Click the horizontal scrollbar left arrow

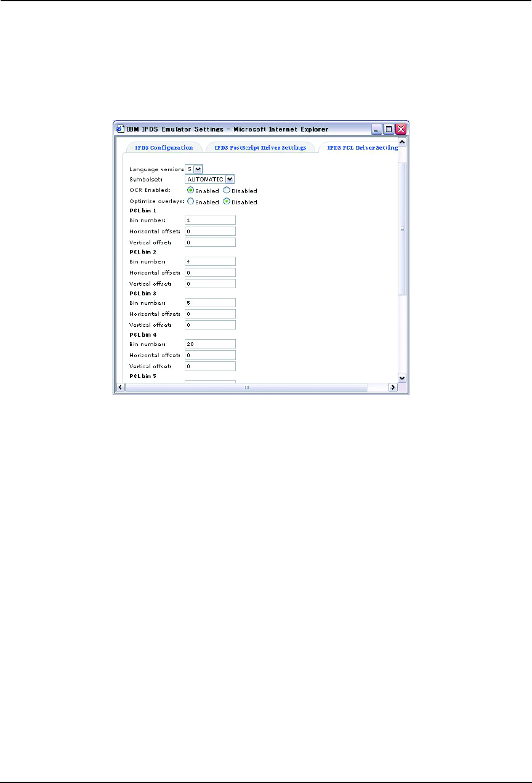click(120, 387)
